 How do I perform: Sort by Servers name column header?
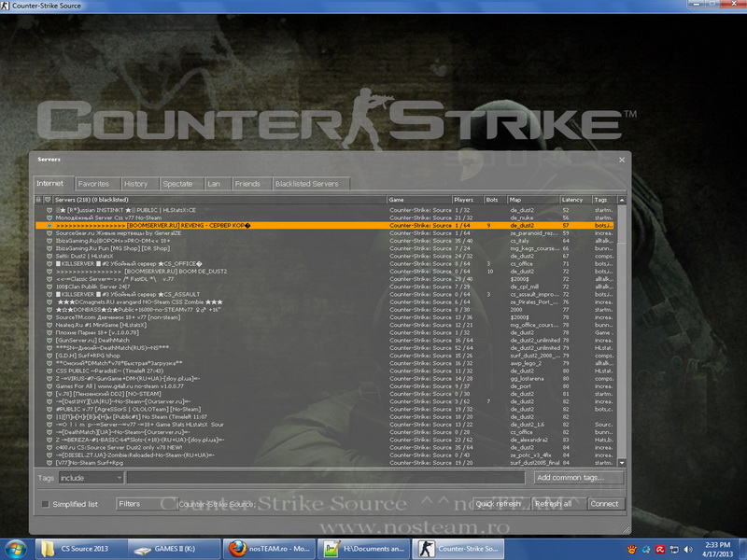pos(219,200)
